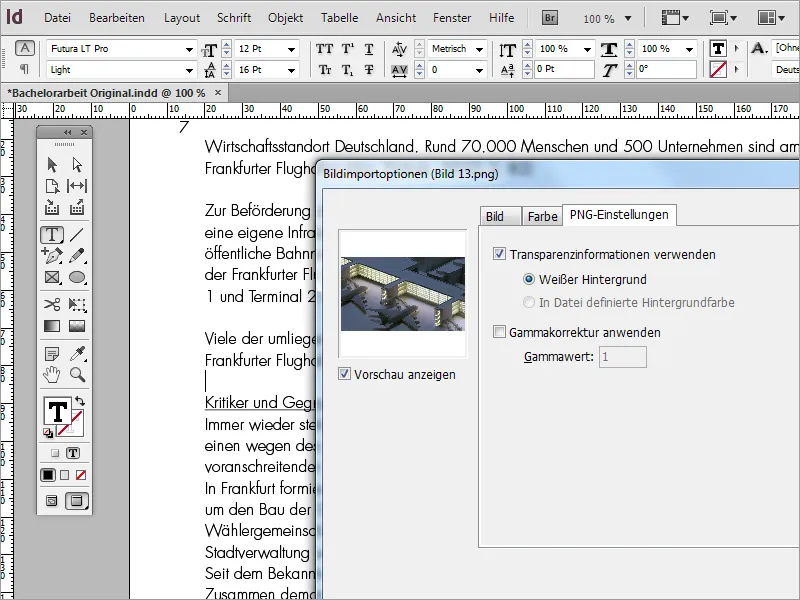800x600 pixels.
Task: Open Adobe Bridge via Br icon
Action: tap(549, 18)
